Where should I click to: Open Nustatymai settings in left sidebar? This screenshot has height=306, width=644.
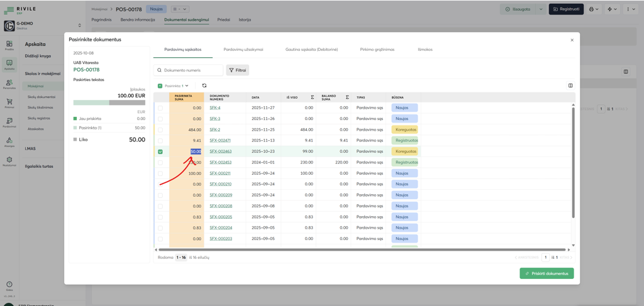(9, 162)
